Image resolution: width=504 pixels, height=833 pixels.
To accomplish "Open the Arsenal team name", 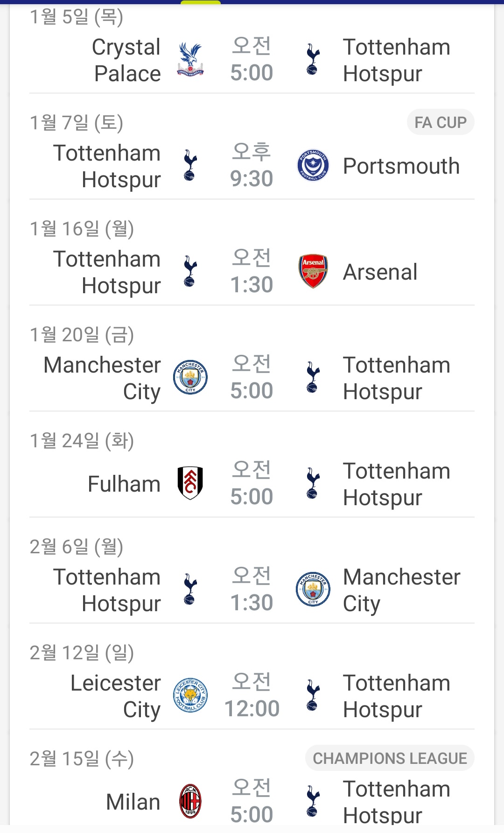I will 380,272.
